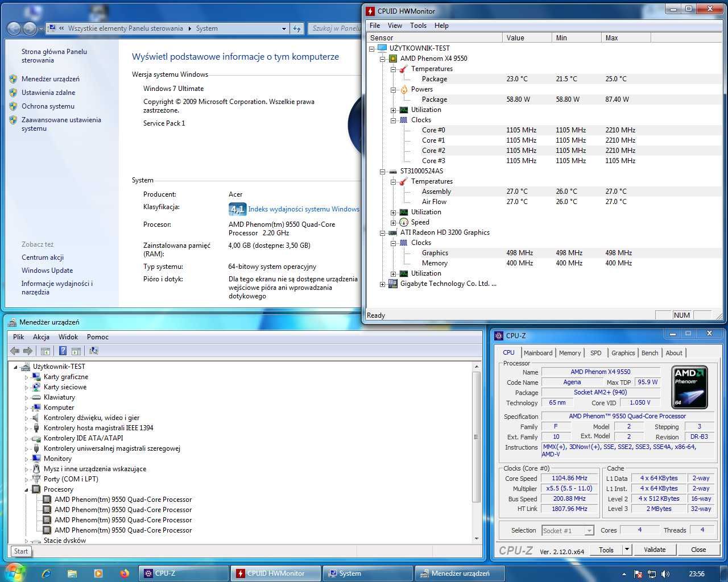Click the ST31000524AS hard drive icon
Screen dimensions: 728x582
[392, 171]
